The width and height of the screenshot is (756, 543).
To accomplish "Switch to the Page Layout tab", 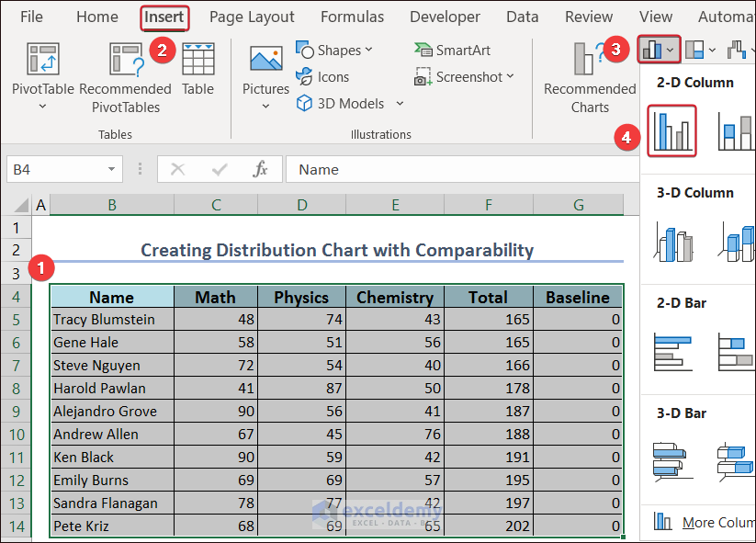I will 252,17.
